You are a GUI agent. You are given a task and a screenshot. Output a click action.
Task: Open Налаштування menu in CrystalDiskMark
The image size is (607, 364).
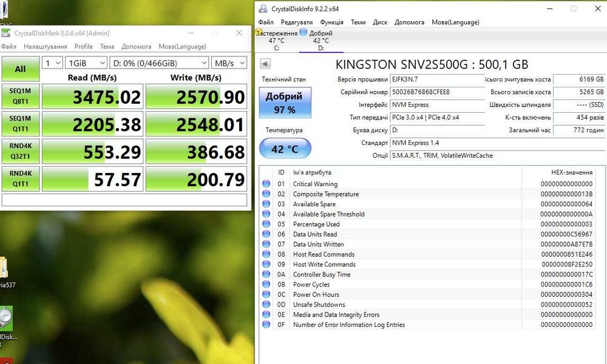click(x=46, y=47)
